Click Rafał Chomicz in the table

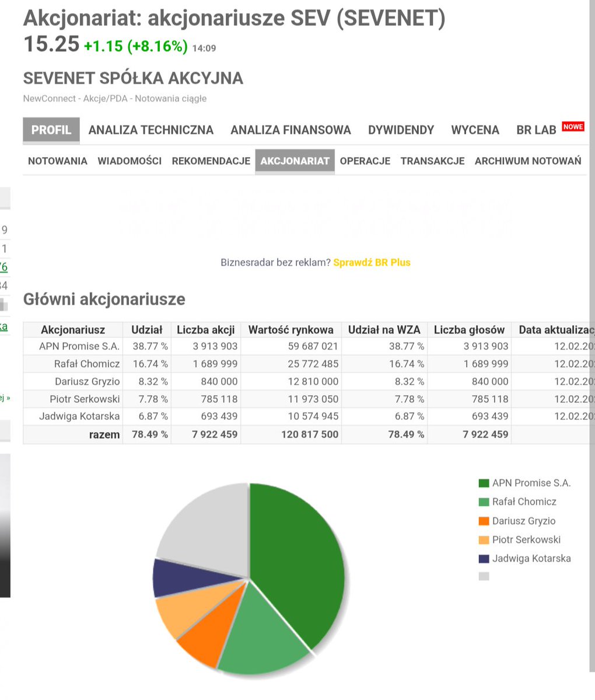[87, 364]
